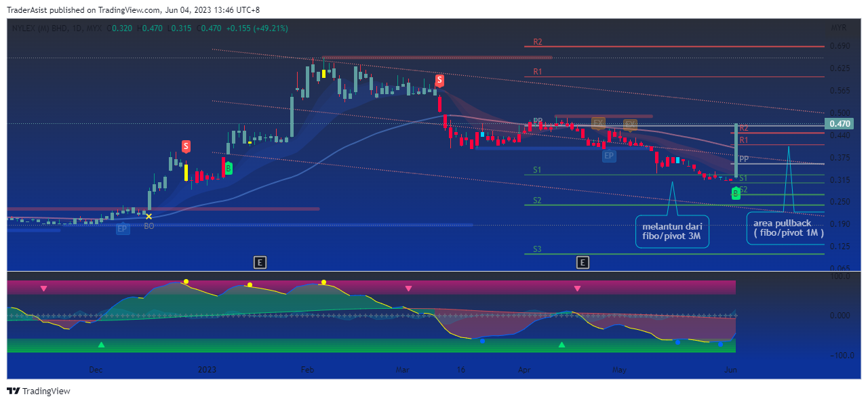Click the EP label below December candles
This screenshot has height=403, width=868.
tap(122, 229)
